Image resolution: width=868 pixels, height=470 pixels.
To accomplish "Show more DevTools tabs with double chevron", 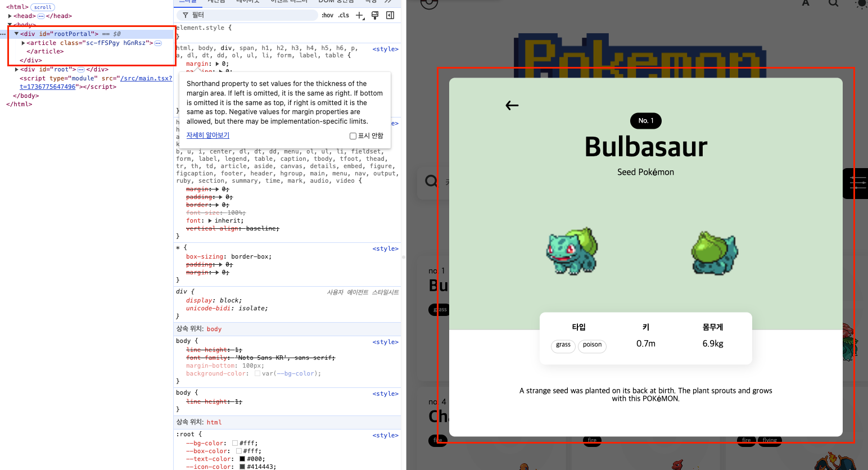I will [388, 2].
